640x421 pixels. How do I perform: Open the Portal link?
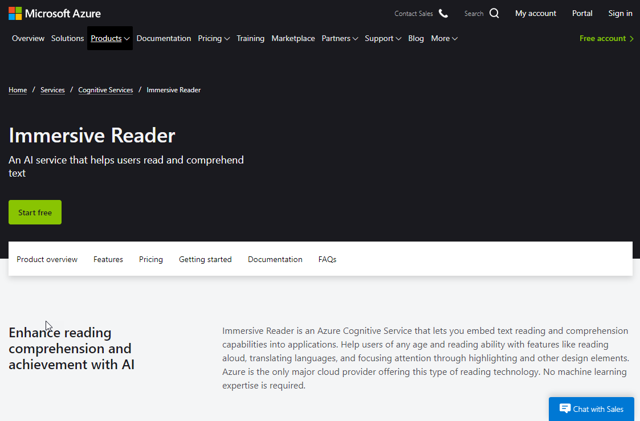[x=582, y=13]
